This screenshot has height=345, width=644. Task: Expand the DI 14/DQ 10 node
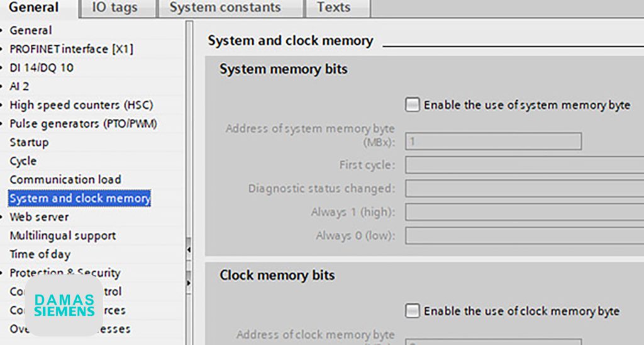point(2,68)
